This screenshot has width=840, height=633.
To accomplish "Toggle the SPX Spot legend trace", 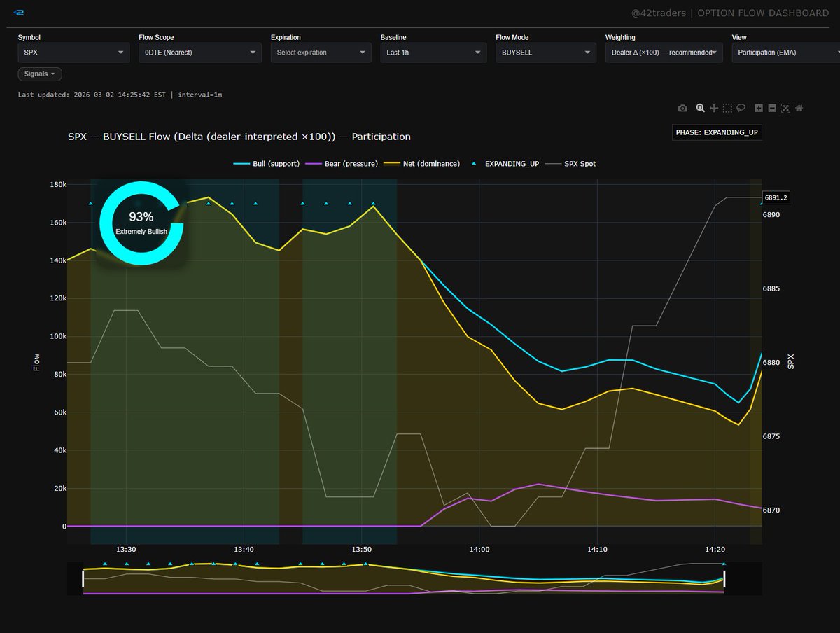I will [570, 164].
